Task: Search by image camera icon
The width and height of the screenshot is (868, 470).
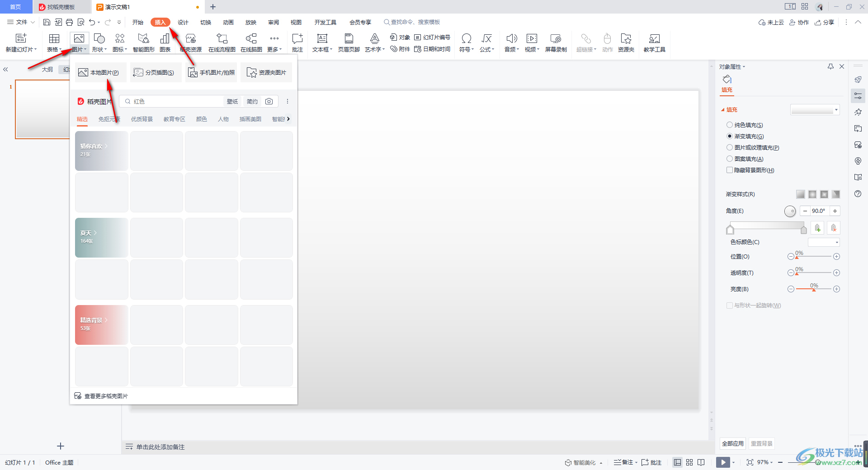Action: (x=269, y=101)
